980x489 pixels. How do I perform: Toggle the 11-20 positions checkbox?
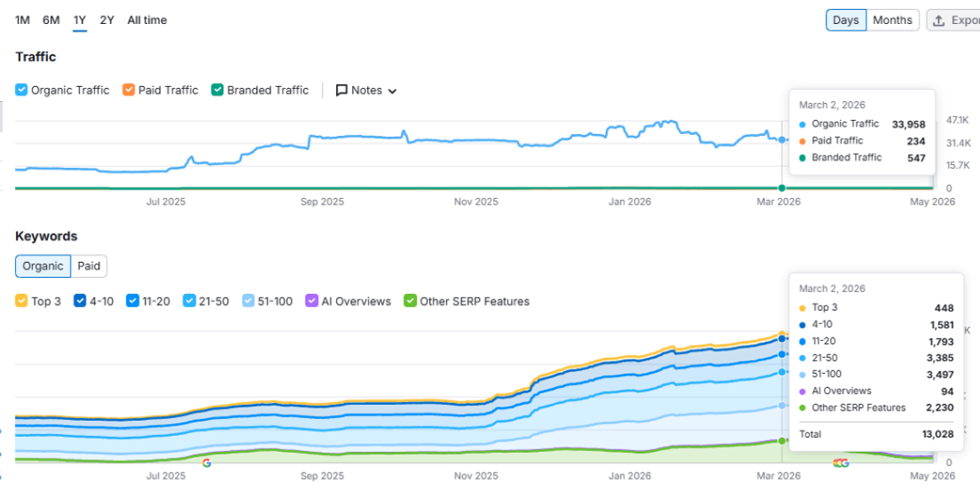click(x=132, y=301)
